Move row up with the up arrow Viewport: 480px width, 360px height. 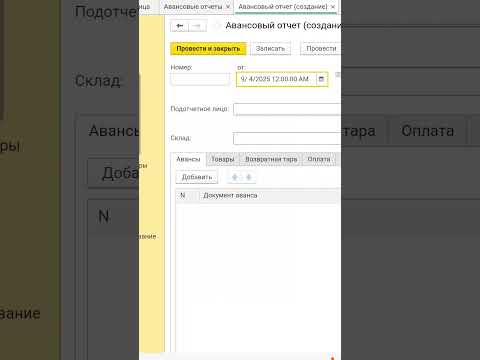tap(235, 177)
